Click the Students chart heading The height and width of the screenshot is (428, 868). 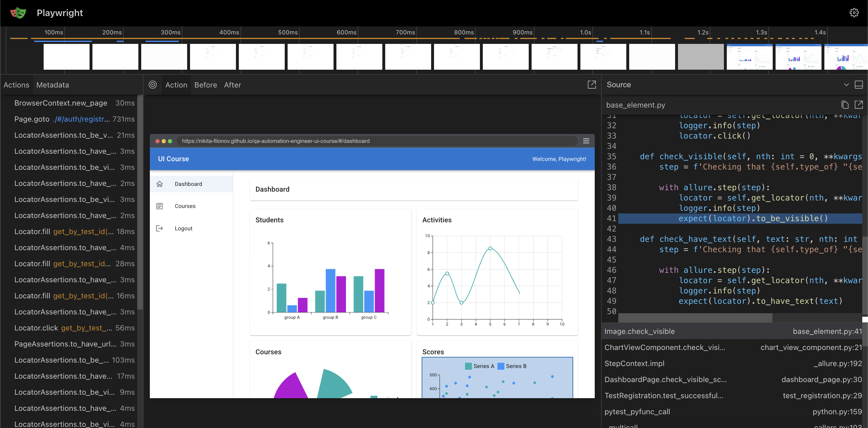(269, 220)
